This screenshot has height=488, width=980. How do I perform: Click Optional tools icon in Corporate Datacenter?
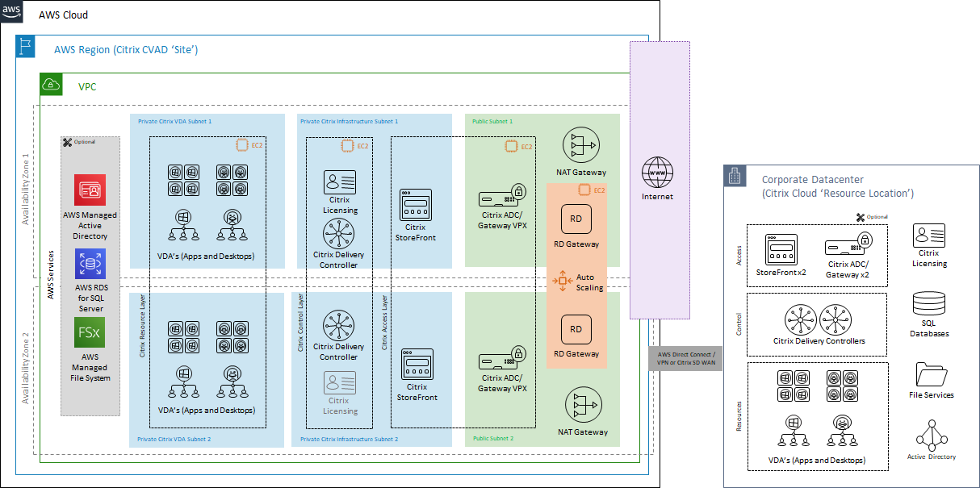860,217
